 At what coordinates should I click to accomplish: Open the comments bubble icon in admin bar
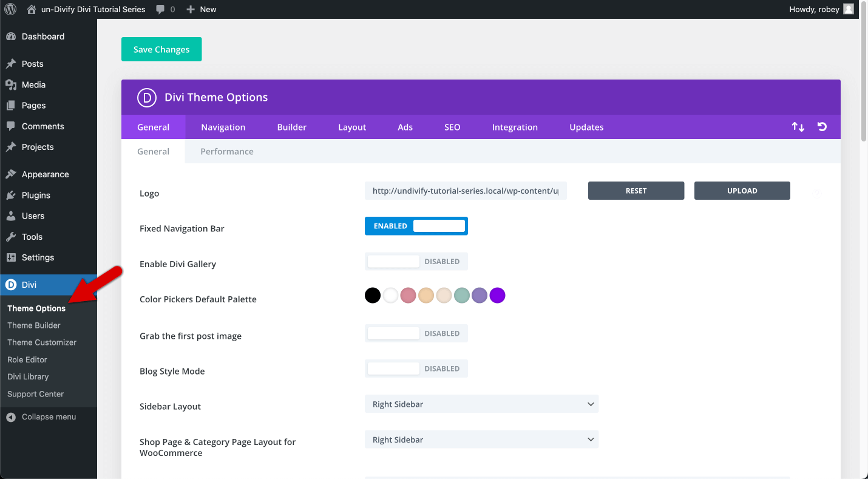point(160,9)
